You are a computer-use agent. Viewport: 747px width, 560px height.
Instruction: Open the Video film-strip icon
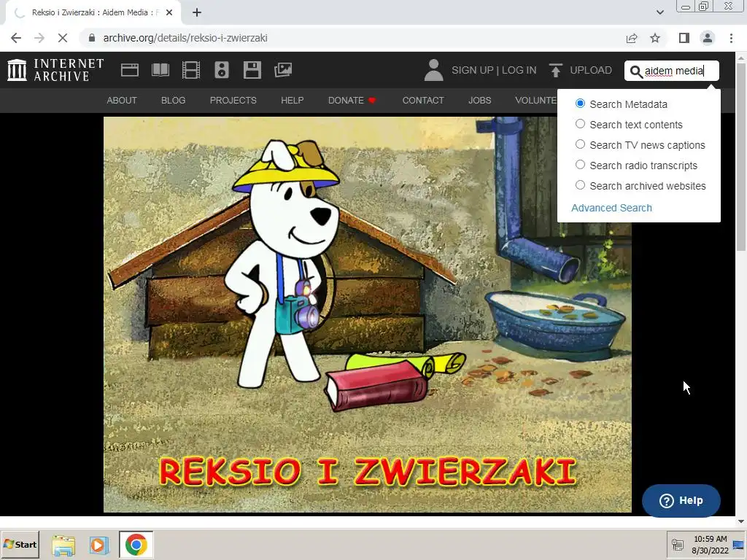190,70
